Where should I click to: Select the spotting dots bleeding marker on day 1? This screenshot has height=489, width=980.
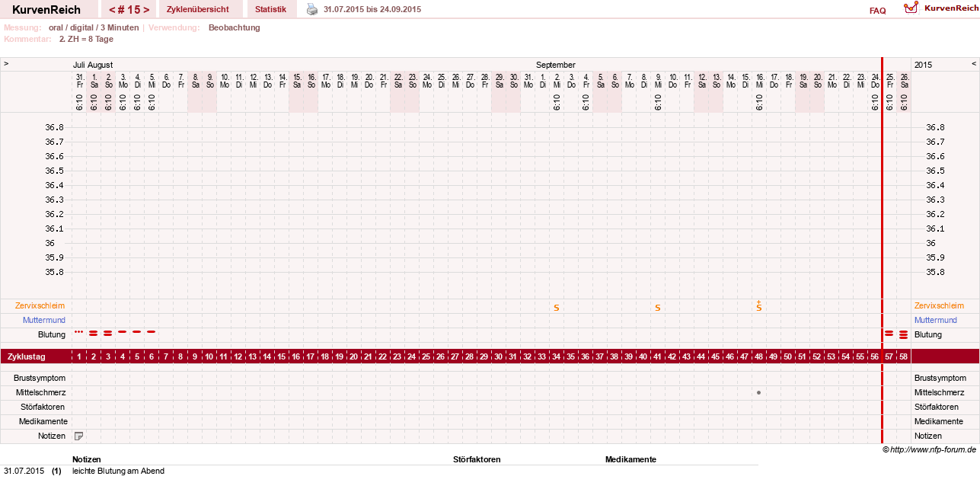click(78, 332)
